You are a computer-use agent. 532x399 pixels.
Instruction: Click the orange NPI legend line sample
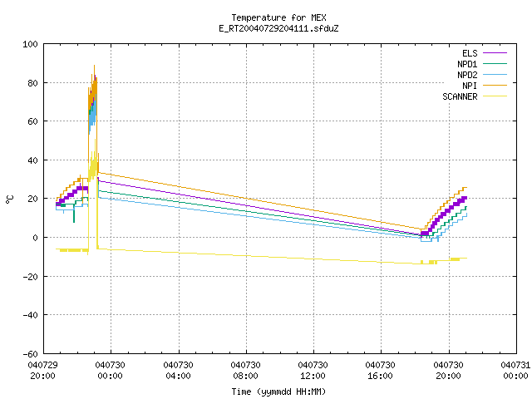coord(495,86)
